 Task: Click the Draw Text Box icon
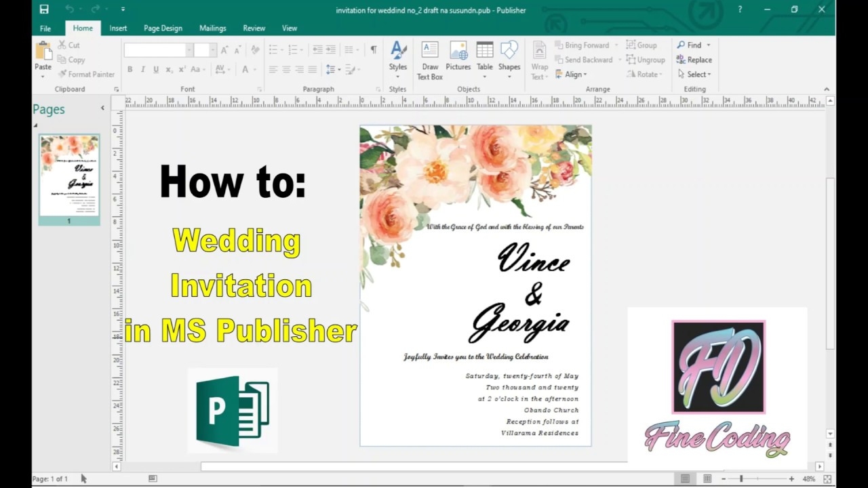[430, 60]
